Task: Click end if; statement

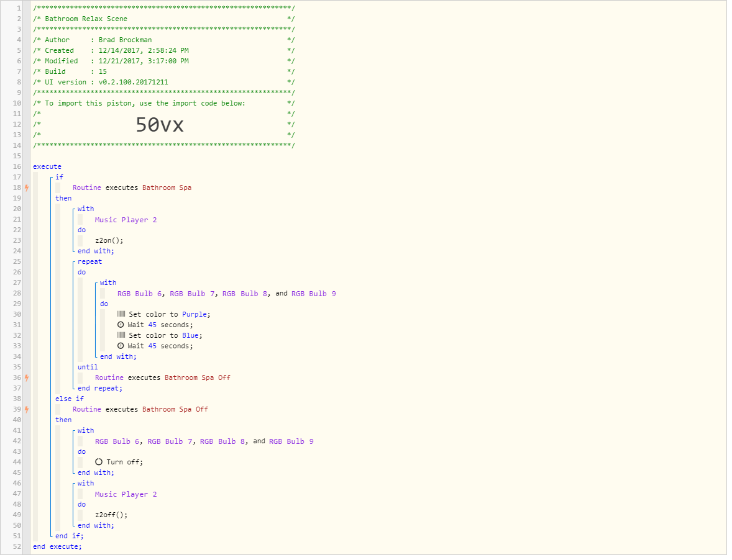Action: click(70, 536)
